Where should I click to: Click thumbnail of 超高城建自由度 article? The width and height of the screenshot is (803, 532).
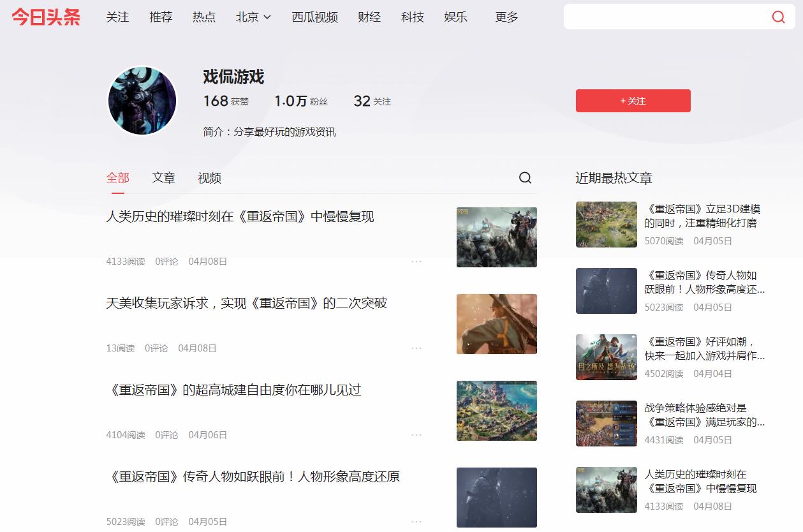[x=497, y=410]
